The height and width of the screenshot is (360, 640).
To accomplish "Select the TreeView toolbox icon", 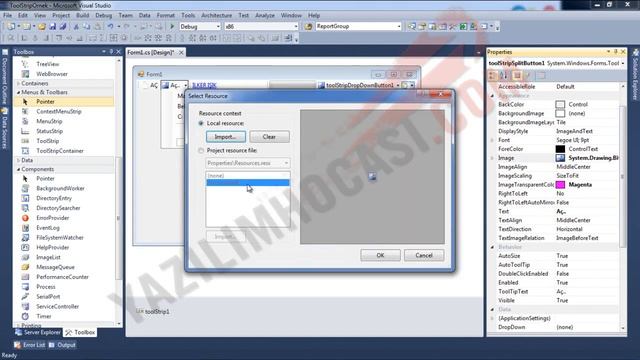I will pos(25,64).
